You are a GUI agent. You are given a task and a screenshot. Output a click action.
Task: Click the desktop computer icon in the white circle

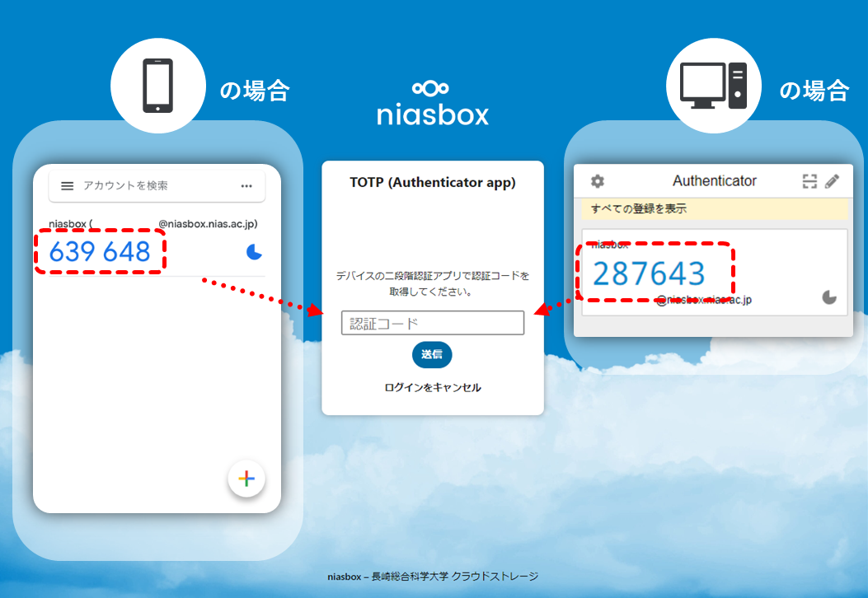pos(714,86)
